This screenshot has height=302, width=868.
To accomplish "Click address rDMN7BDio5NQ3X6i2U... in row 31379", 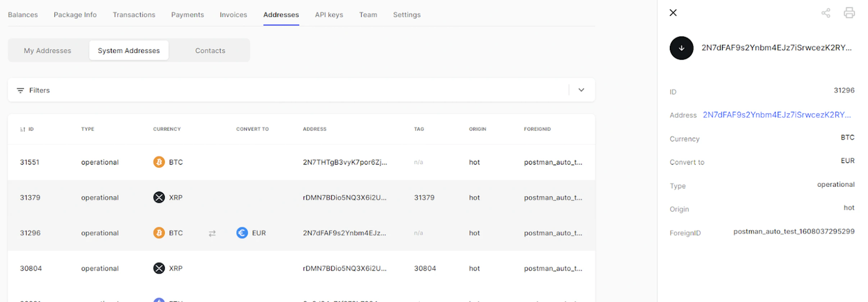I will click(x=344, y=197).
